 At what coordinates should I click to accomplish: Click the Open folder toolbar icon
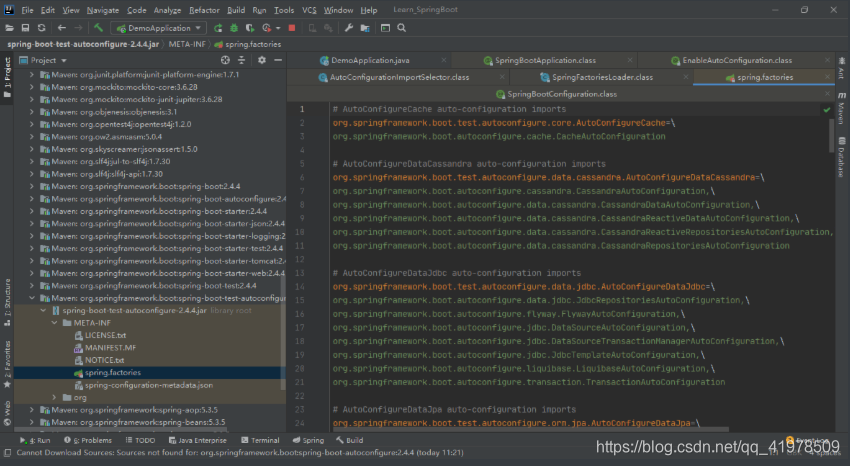(x=9, y=28)
